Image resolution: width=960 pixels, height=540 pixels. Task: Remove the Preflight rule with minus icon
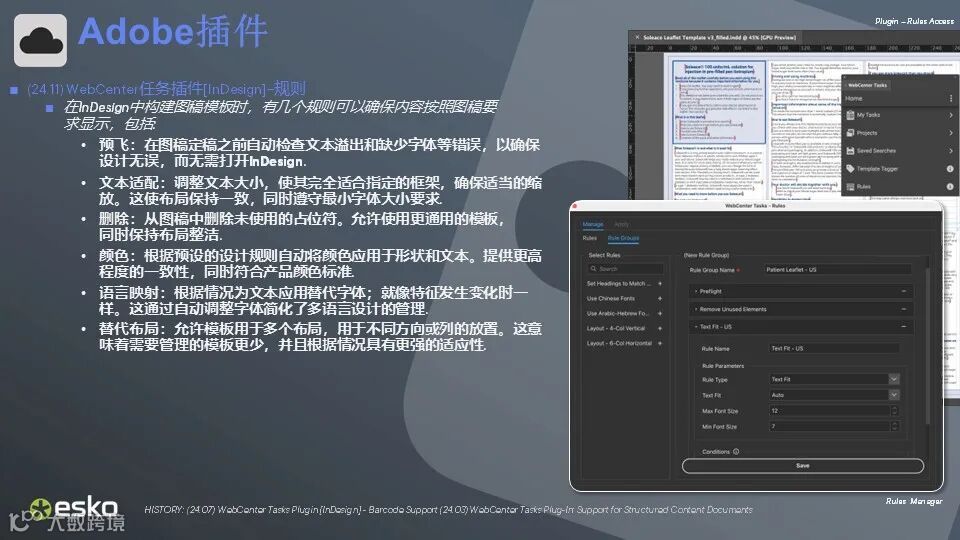click(x=904, y=291)
